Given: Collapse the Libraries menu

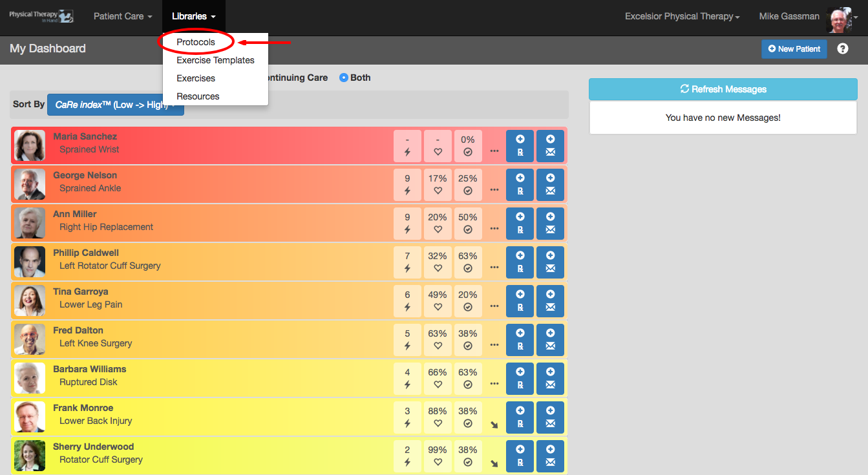Looking at the screenshot, I should pyautogui.click(x=194, y=16).
